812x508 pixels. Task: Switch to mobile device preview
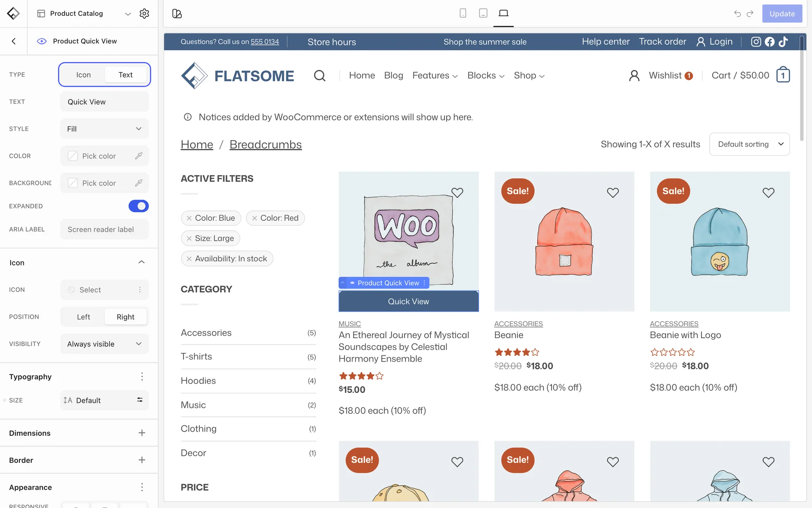(x=463, y=13)
